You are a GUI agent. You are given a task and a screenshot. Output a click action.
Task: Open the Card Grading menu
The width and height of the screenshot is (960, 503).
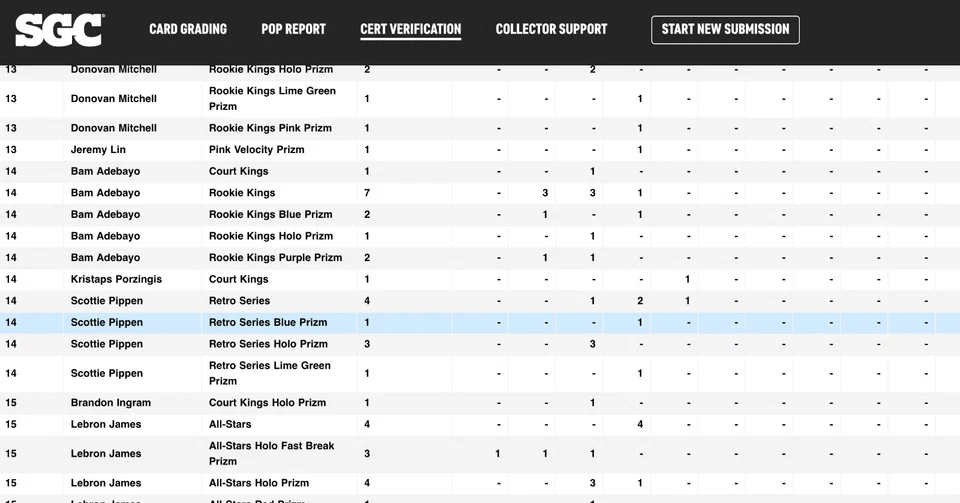pos(188,29)
